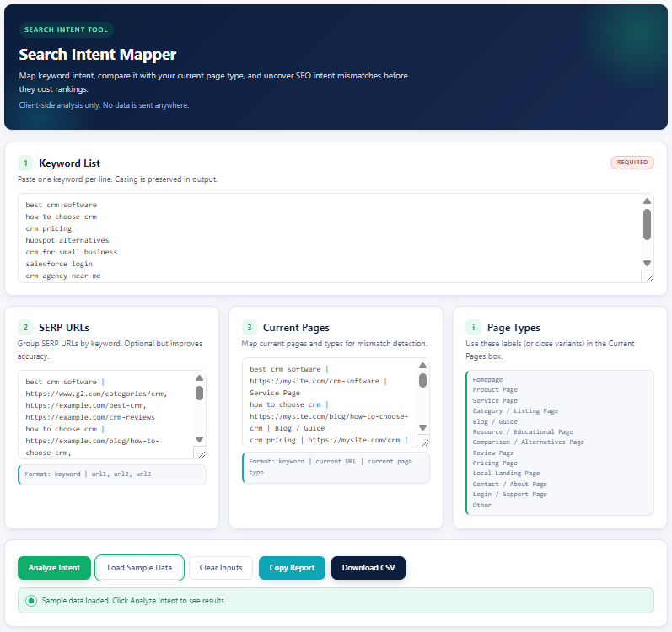Viewport: 672px width, 632px height.
Task: Click the 'Contact / About Page' label
Action: point(510,485)
